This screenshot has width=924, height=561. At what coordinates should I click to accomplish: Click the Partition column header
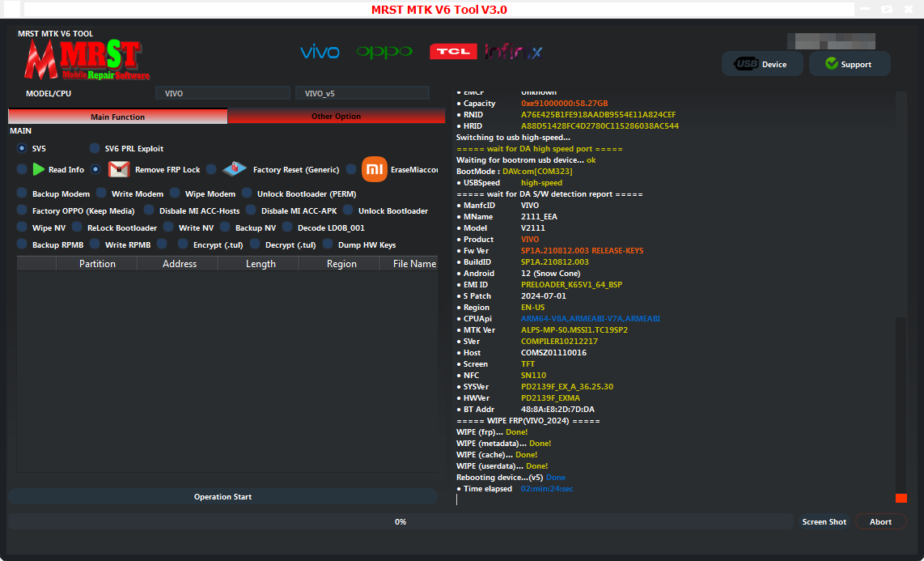[x=97, y=263]
